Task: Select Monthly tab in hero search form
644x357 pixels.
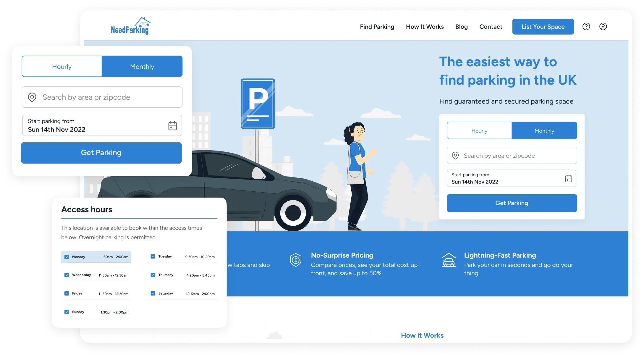Action: [544, 131]
